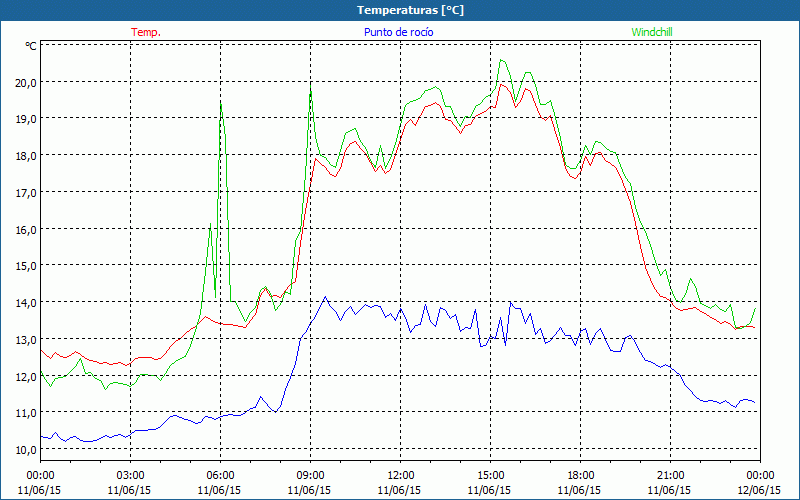The image size is (800, 500).
Task: Click the 18,0 y-axis value
Action: pos(26,156)
